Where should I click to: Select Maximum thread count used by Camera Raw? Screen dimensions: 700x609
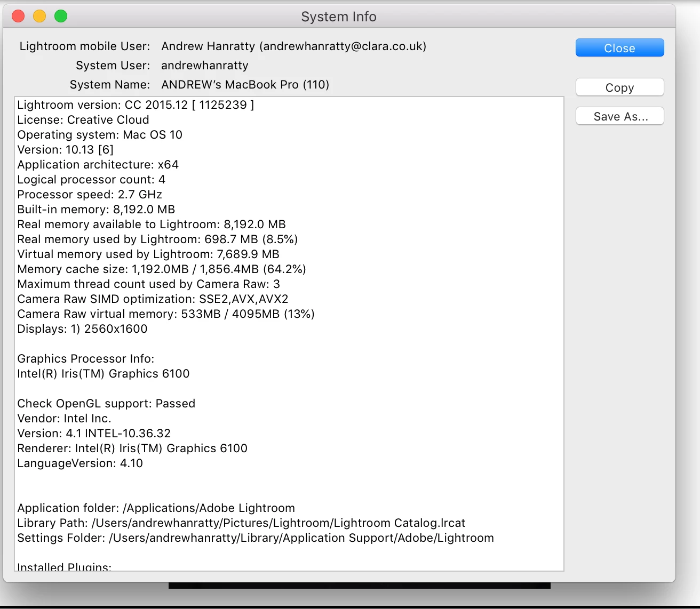point(149,284)
